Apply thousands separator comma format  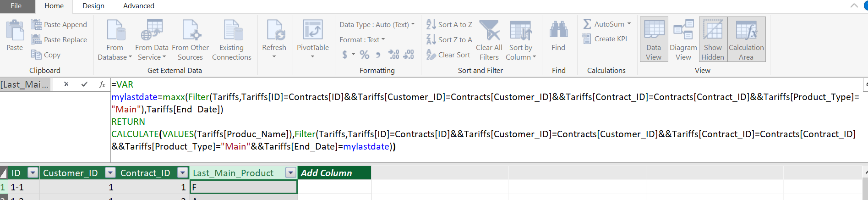pyautogui.click(x=378, y=55)
